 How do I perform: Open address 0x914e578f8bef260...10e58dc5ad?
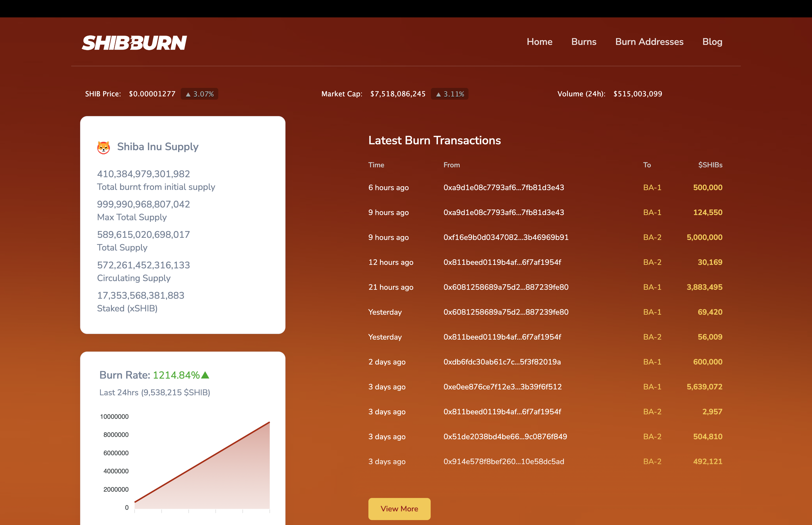pyautogui.click(x=504, y=462)
